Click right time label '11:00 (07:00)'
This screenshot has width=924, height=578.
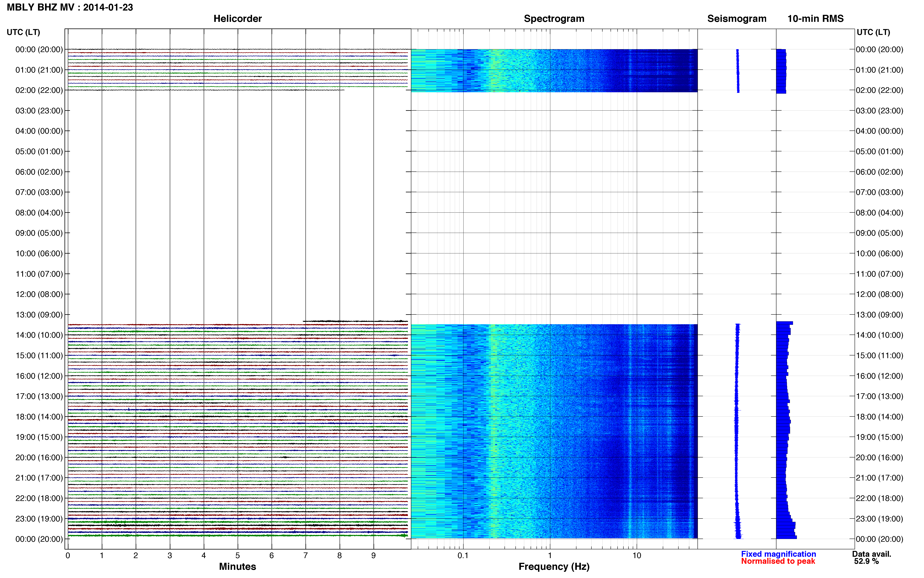click(879, 274)
